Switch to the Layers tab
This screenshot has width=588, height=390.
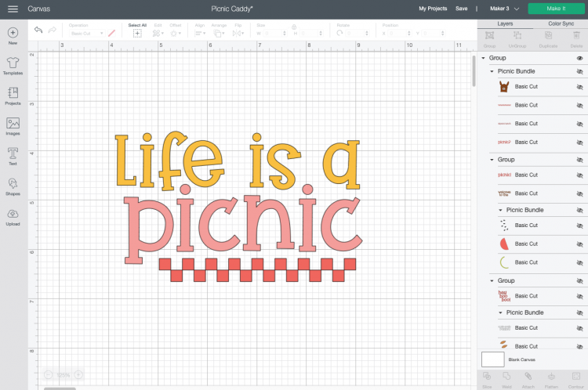pyautogui.click(x=505, y=23)
